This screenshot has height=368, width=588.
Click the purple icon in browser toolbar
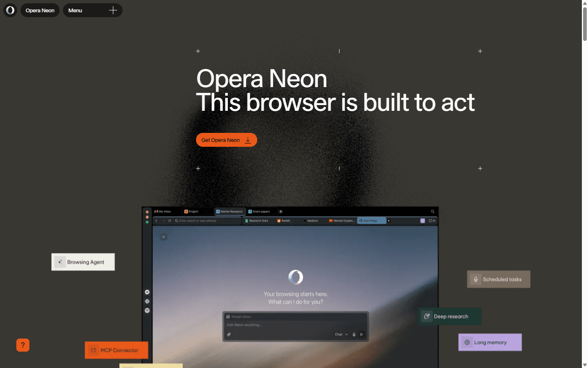[x=423, y=221]
